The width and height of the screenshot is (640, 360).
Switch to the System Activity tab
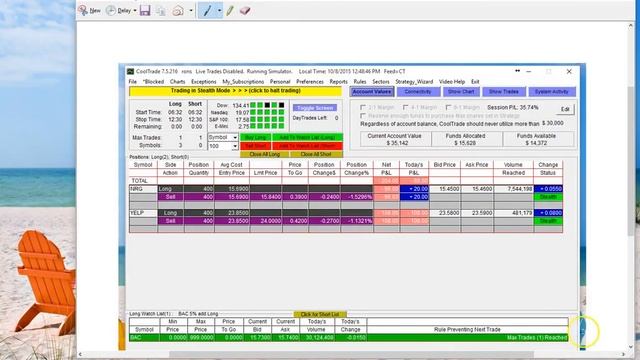(552, 92)
